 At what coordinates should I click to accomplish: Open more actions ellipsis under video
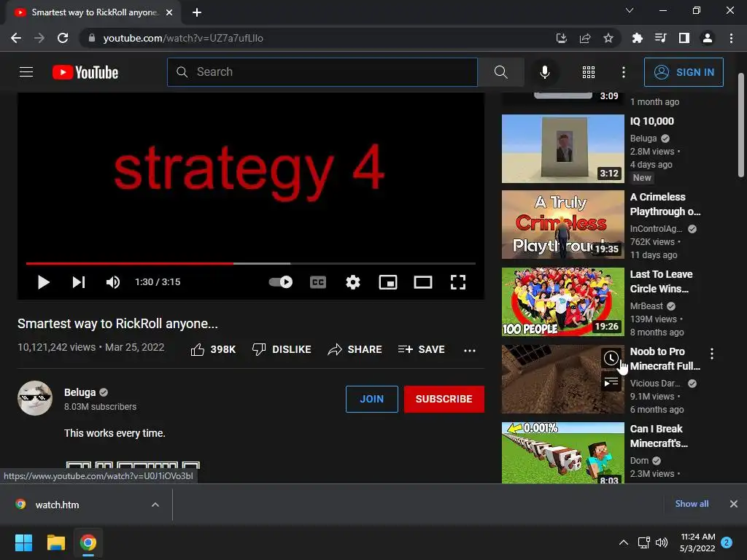[470, 350]
